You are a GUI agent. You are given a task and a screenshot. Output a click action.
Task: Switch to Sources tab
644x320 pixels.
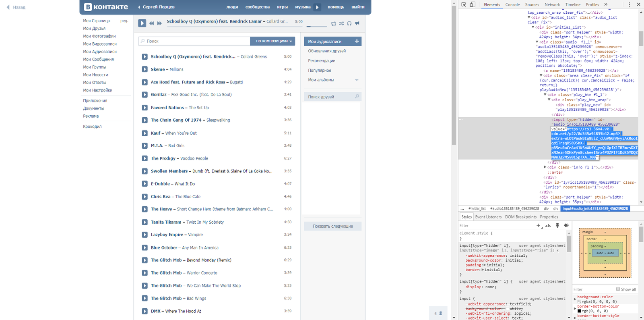pos(532,5)
